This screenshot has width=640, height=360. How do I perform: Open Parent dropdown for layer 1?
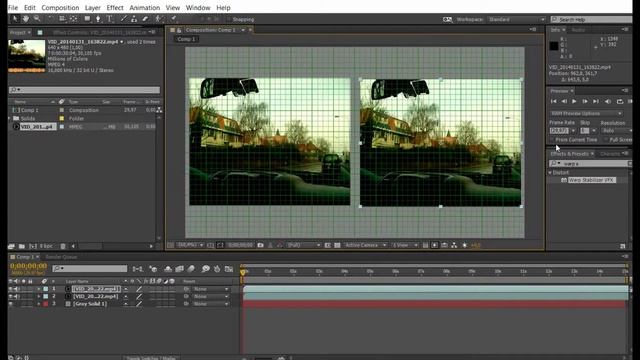pyautogui.click(x=211, y=289)
